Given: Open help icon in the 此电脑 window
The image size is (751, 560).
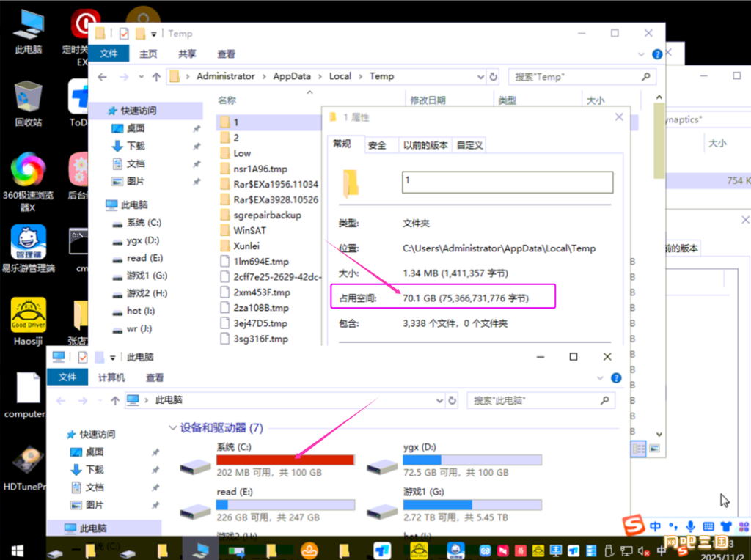Looking at the screenshot, I should (x=616, y=377).
